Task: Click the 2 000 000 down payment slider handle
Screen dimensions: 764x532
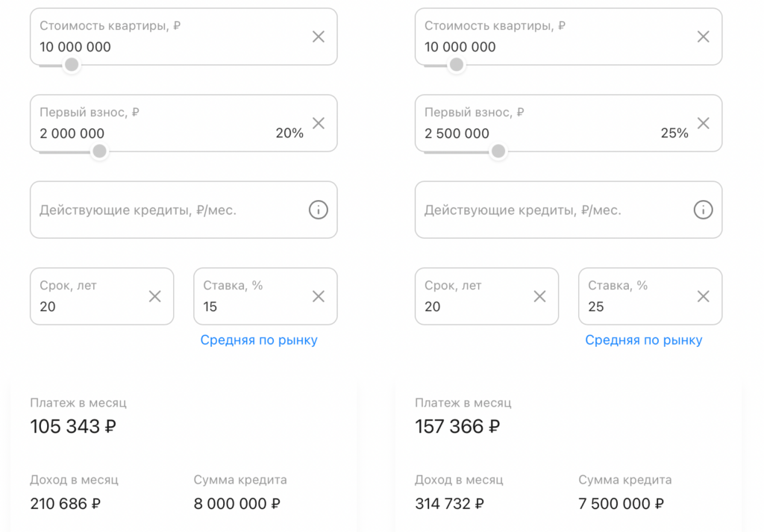Action: coord(99,151)
